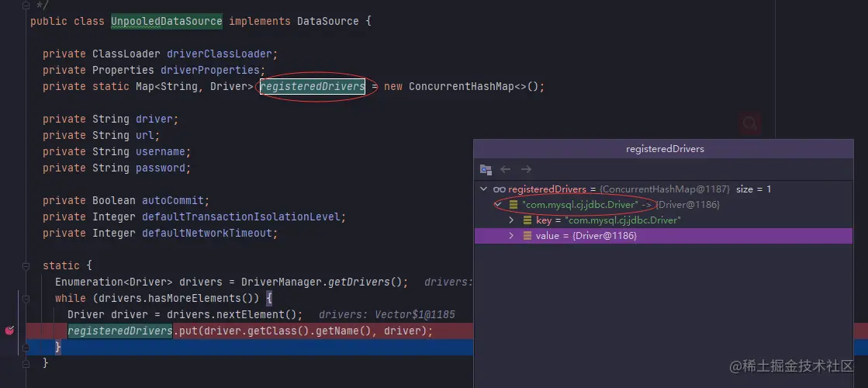868x388 pixels.
Task: Click registeredDrivers in the Map declaration
Action: pos(313,86)
